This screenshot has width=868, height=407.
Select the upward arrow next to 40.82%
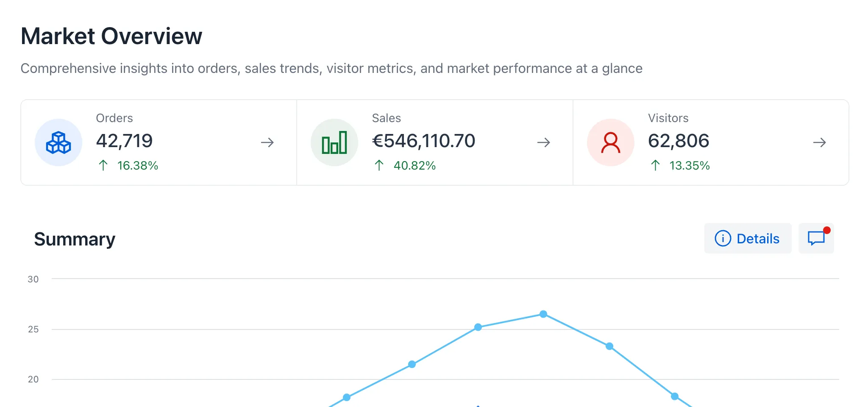(379, 166)
